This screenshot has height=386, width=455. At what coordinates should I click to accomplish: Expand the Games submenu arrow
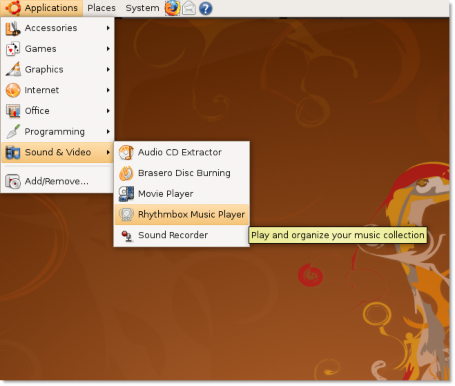point(108,49)
